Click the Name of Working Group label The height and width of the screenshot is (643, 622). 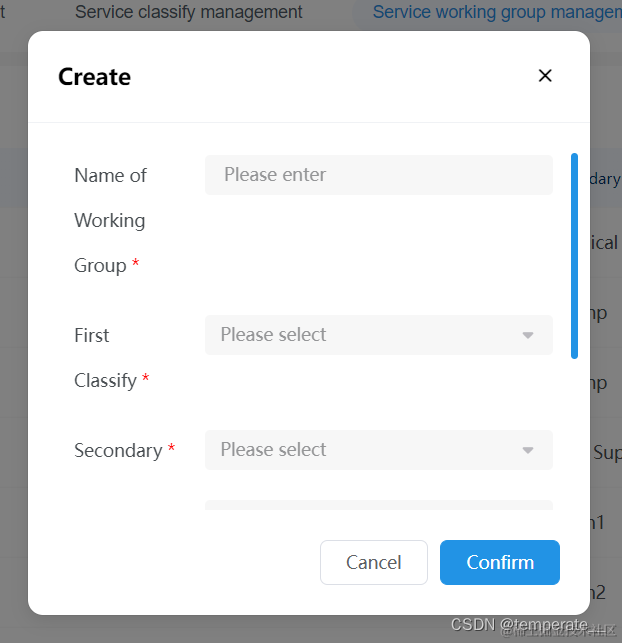(110, 220)
